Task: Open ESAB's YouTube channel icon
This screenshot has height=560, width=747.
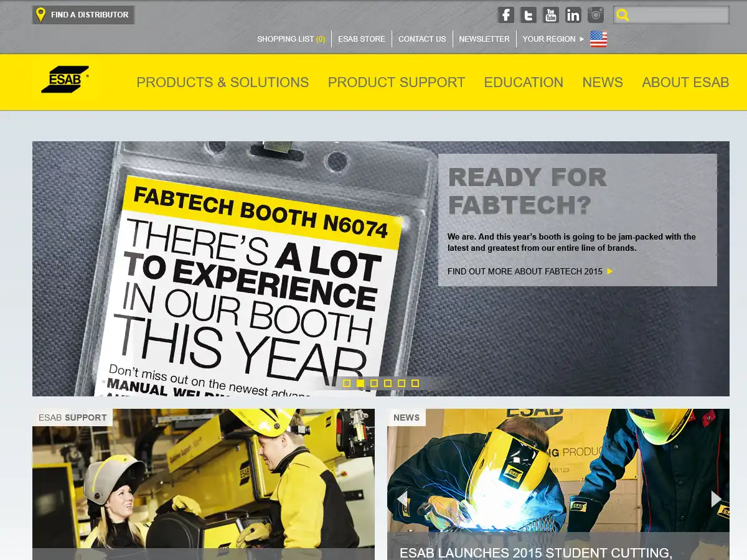Action: pyautogui.click(x=551, y=15)
